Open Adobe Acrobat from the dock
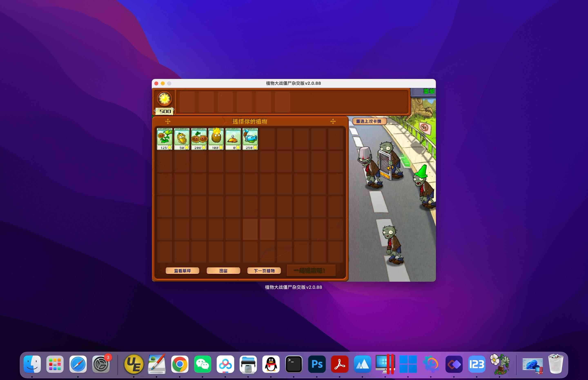The width and height of the screenshot is (588, 380). click(x=340, y=364)
